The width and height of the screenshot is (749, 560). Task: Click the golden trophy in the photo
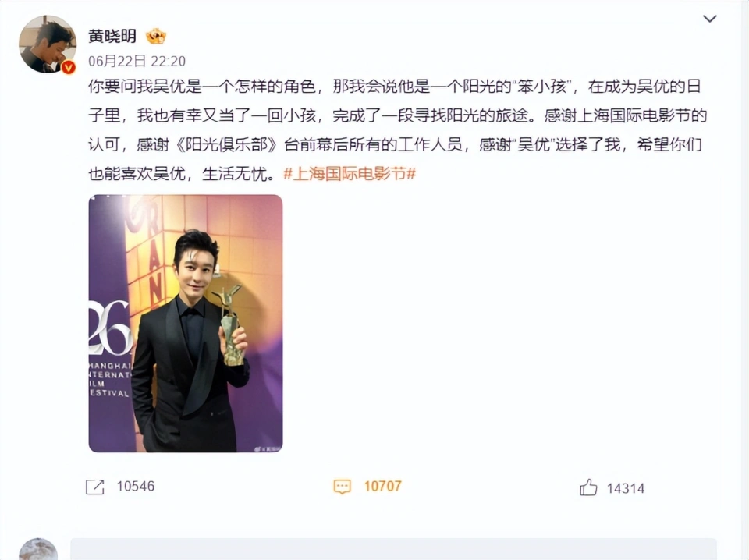[231, 325]
